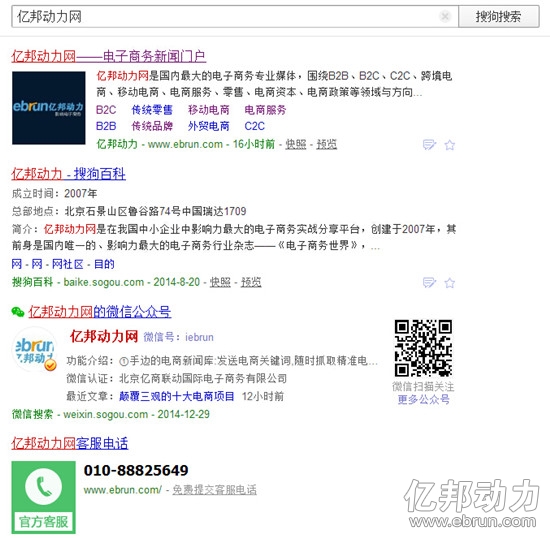Click the 总部地点 address line
550x538 pixels.
pos(129,211)
